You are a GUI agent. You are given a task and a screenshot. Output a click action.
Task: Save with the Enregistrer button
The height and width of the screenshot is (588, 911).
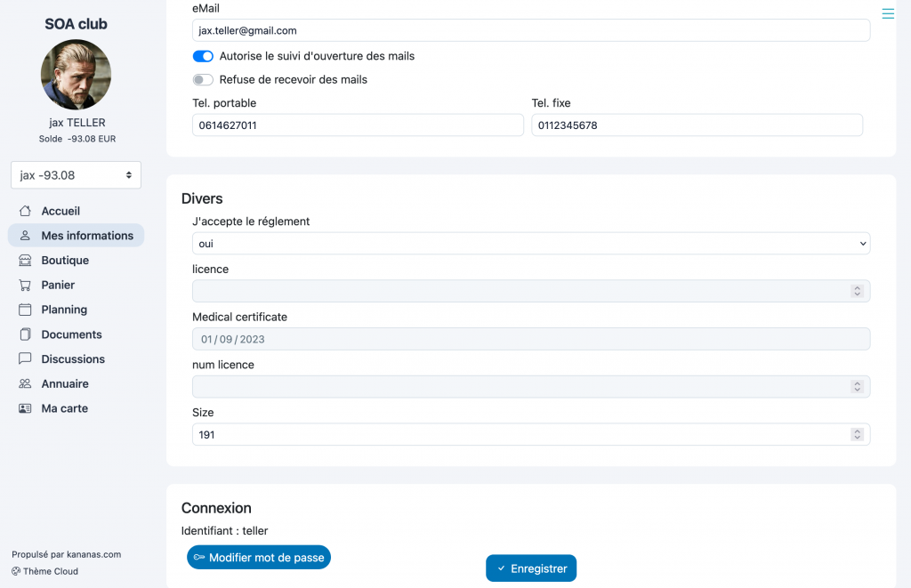point(531,568)
